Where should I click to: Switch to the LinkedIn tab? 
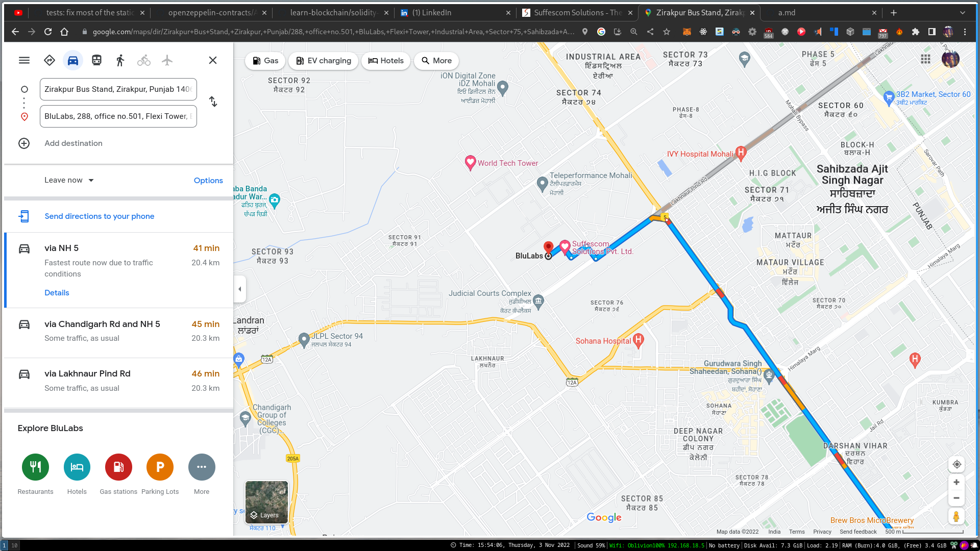454,13
